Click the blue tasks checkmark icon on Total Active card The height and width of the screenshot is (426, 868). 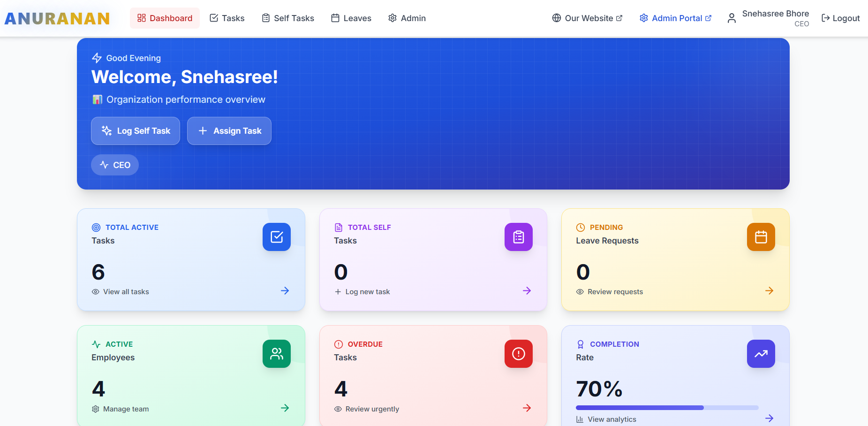tap(276, 237)
